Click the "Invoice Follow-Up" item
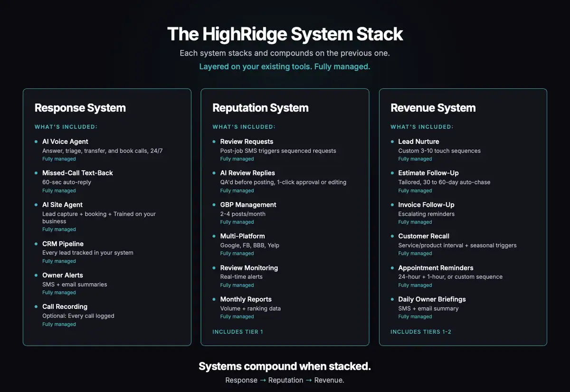Screen dimensions: 570x392 [426, 205]
